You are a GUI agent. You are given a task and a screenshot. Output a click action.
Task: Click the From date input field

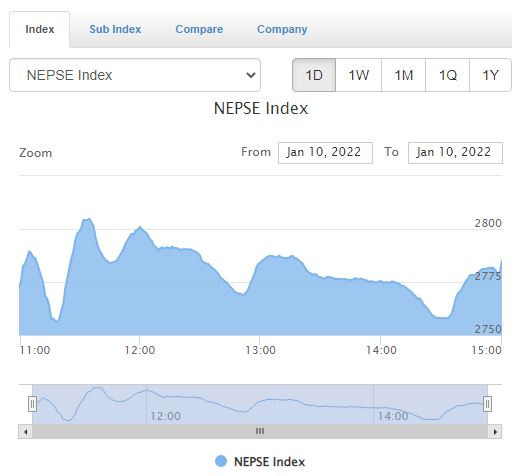coord(325,153)
